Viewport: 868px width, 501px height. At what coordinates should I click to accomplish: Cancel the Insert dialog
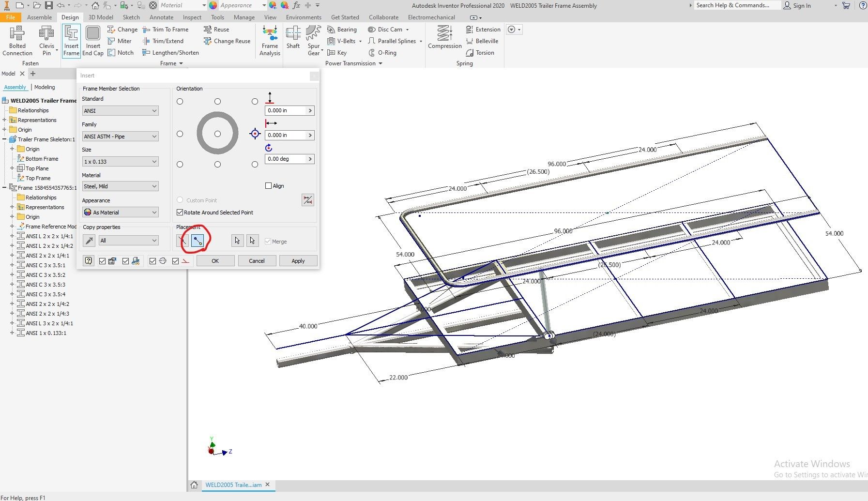click(x=257, y=260)
